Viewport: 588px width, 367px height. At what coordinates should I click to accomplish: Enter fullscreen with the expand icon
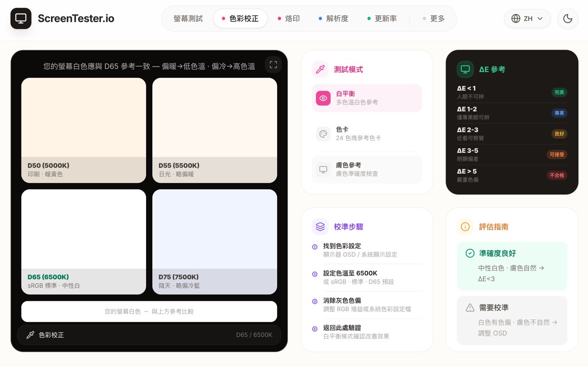pyautogui.click(x=273, y=65)
